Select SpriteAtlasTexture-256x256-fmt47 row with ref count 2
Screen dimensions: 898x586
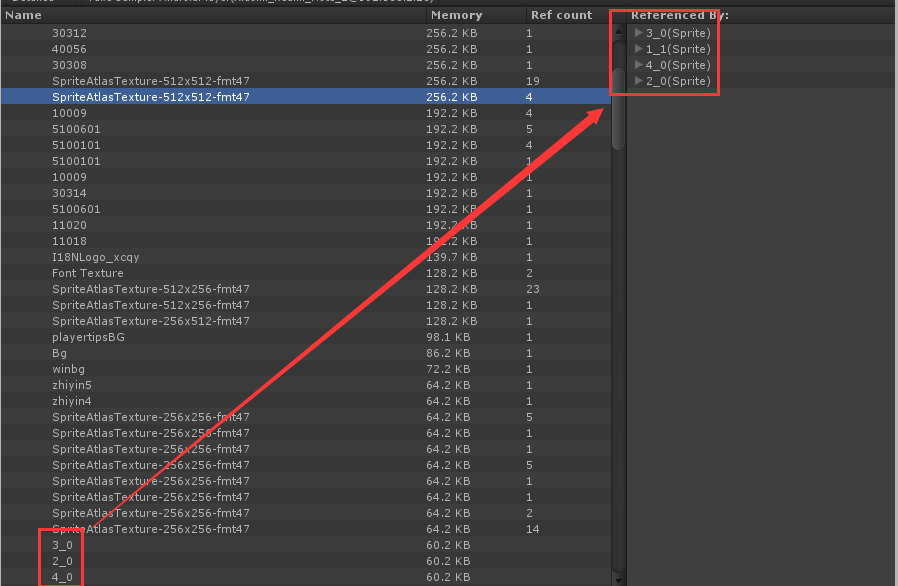(306, 513)
